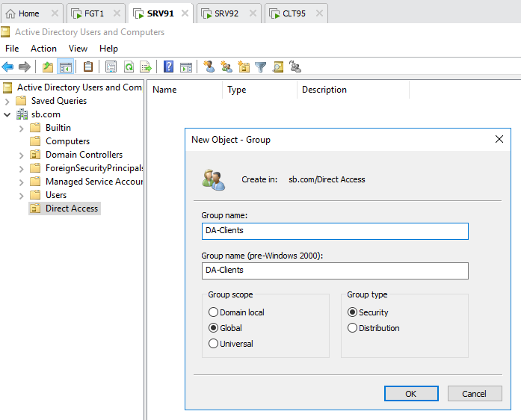
Task: Close the FGT1 tab with its X
Action: (117, 13)
